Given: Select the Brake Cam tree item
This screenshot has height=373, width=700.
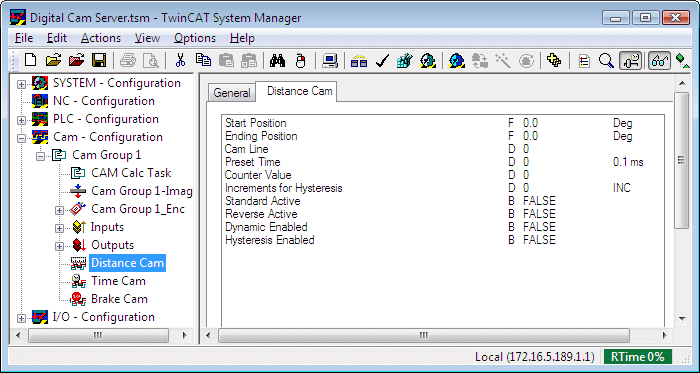Looking at the screenshot, I should [x=119, y=299].
